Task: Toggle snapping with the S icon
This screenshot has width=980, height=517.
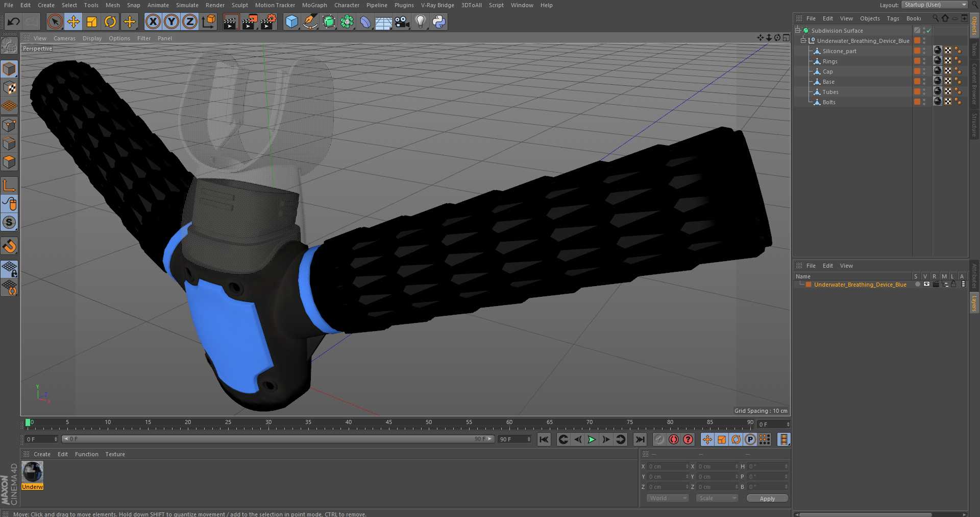Action: pyautogui.click(x=9, y=222)
